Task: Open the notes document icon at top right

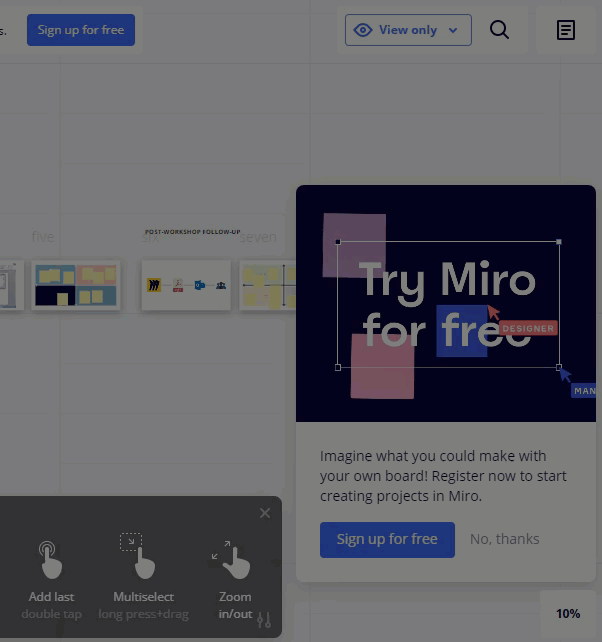Action: point(566,30)
